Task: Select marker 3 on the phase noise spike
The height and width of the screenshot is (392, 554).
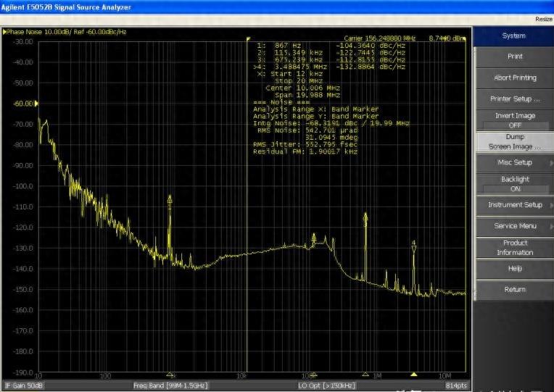Action: click(365, 217)
